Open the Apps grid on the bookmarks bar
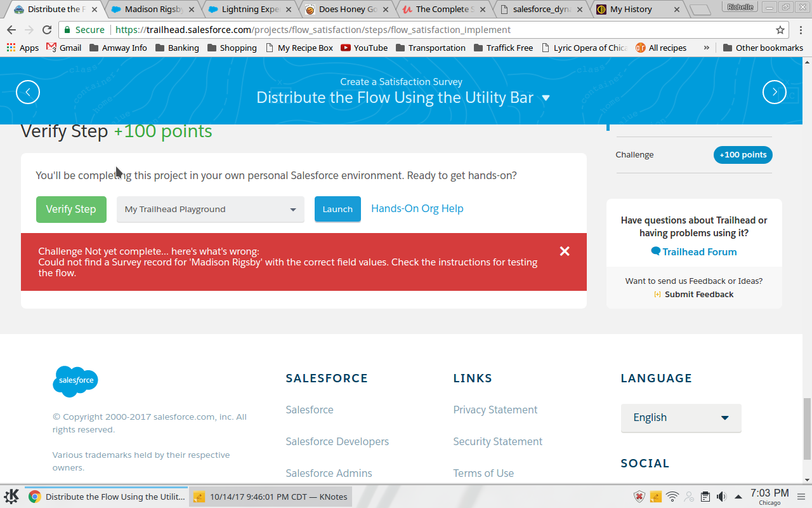This screenshot has width=812, height=508. [11, 47]
